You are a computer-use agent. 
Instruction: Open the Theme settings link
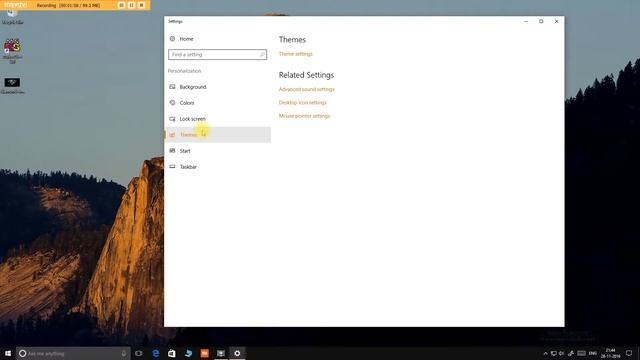tap(296, 54)
